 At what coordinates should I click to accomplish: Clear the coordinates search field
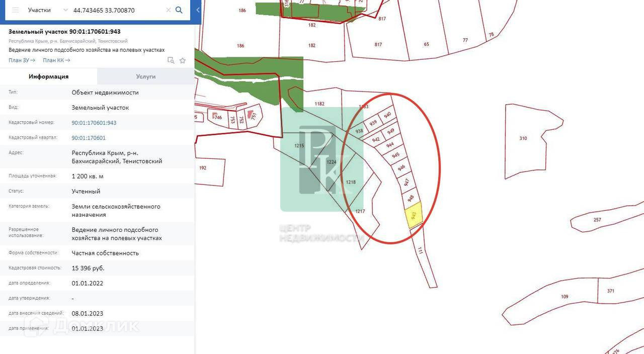pyautogui.click(x=168, y=10)
